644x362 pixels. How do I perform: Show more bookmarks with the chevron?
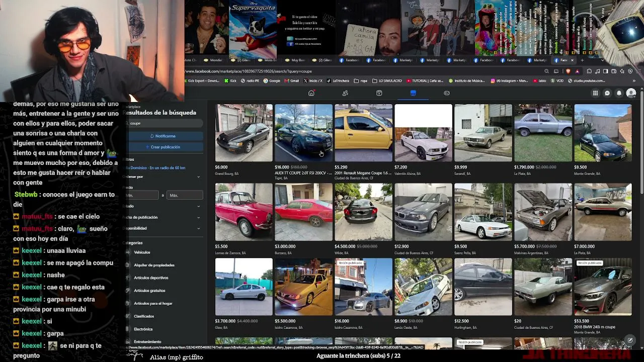click(634, 80)
